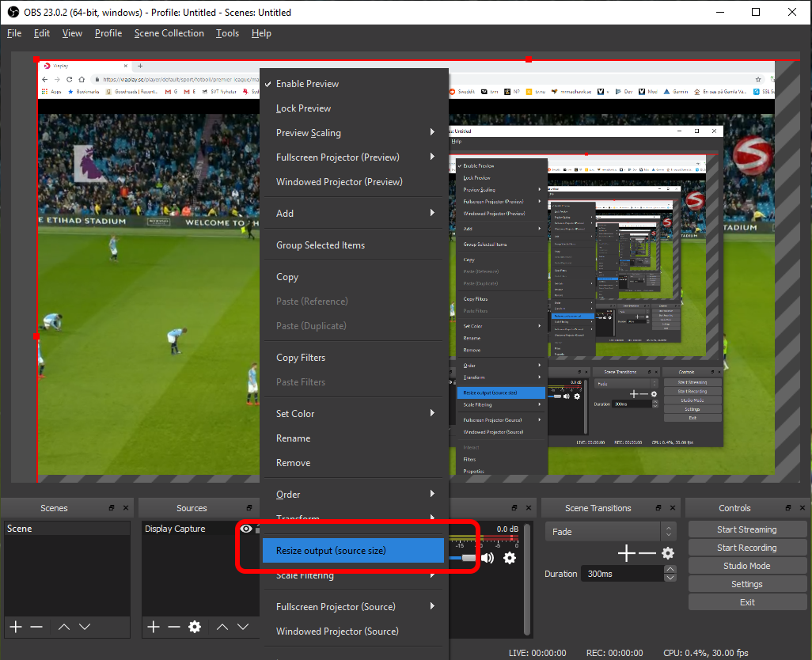Uncheck Enable Preview in context menu

pos(307,84)
